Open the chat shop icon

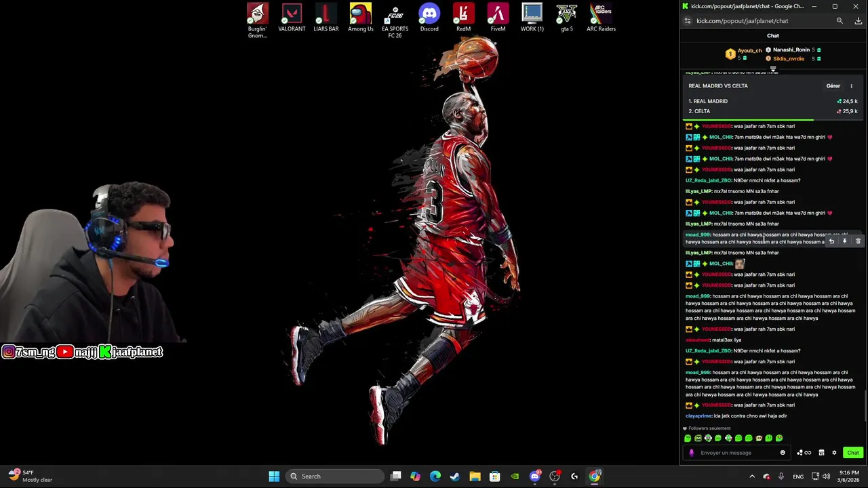(x=821, y=453)
